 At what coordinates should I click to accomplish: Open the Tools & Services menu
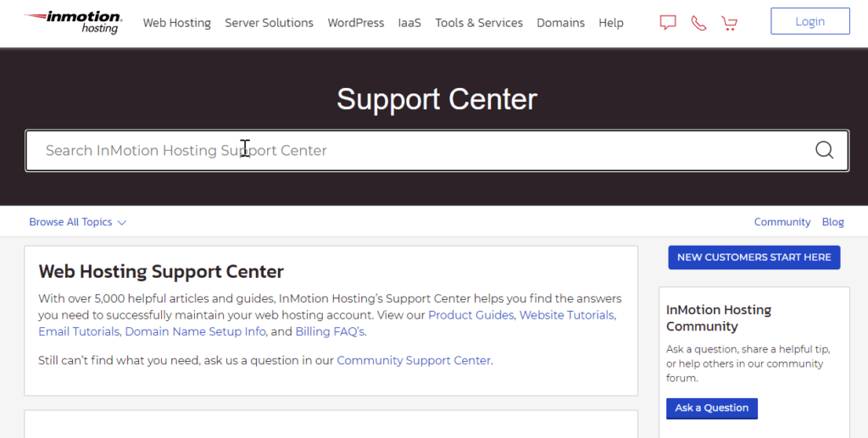479,23
